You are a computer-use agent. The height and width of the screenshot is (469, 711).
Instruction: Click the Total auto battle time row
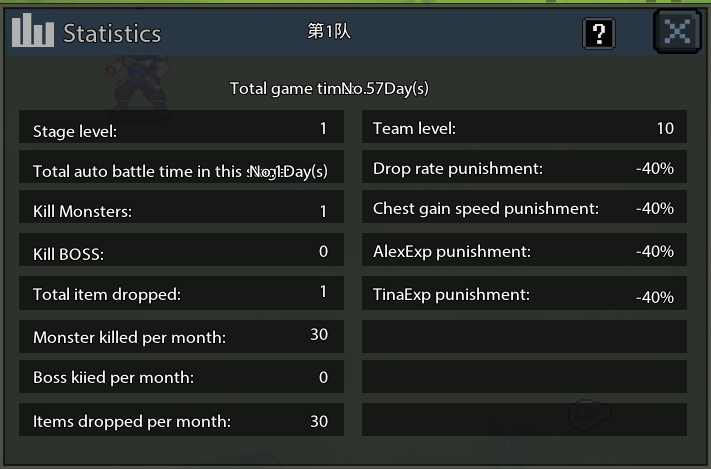(x=181, y=169)
